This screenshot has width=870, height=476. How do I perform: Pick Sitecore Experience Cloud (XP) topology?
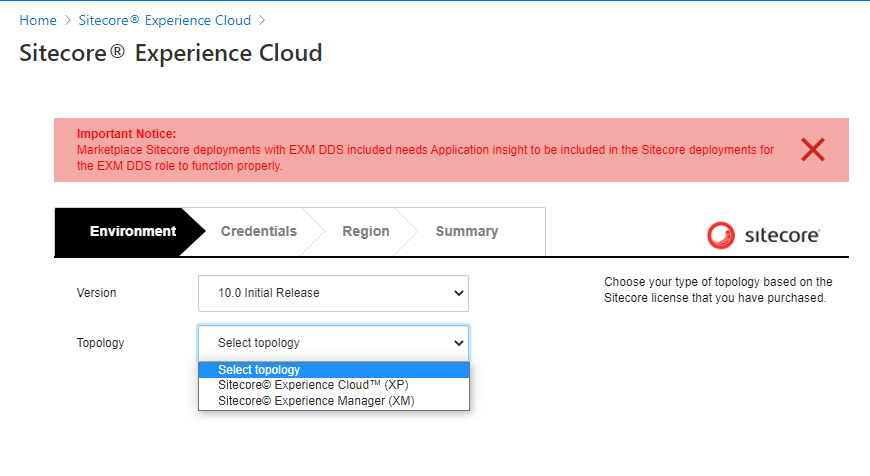point(313,385)
